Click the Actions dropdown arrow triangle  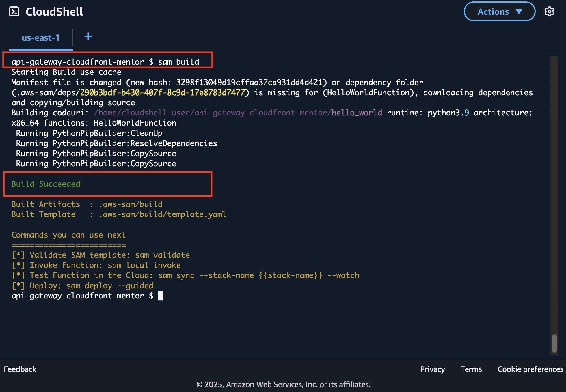click(519, 12)
